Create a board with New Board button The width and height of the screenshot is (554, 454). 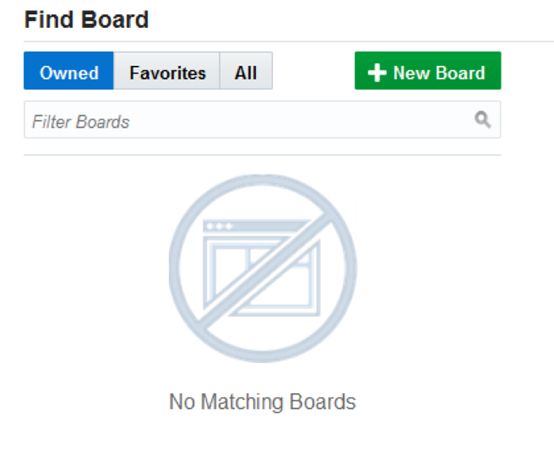(428, 71)
